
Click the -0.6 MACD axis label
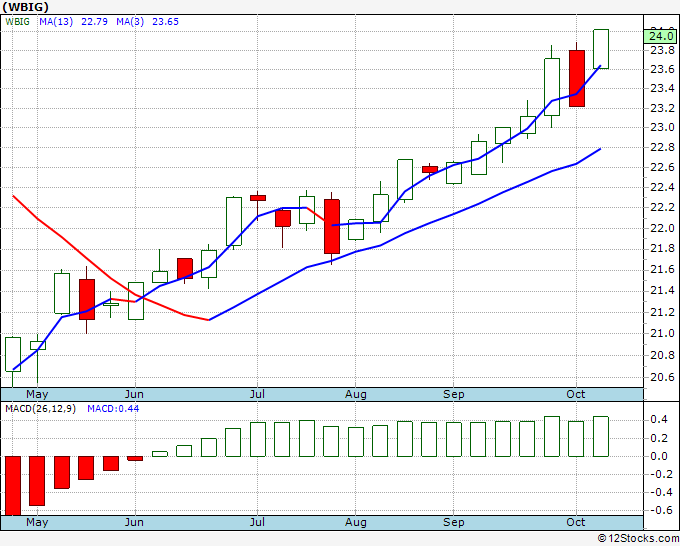click(x=659, y=510)
